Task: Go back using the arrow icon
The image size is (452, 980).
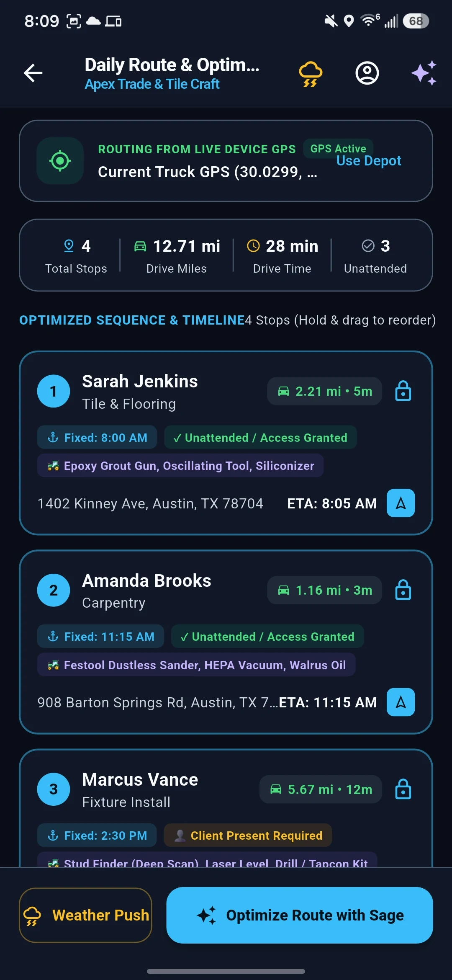Action: [33, 73]
